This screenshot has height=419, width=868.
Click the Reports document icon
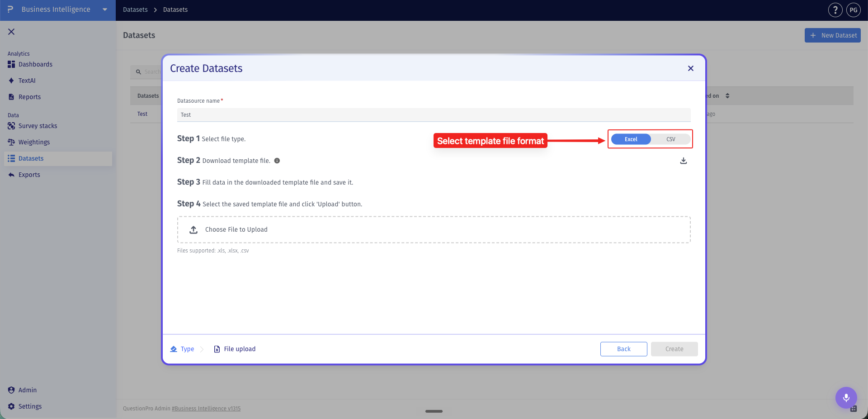tap(11, 97)
